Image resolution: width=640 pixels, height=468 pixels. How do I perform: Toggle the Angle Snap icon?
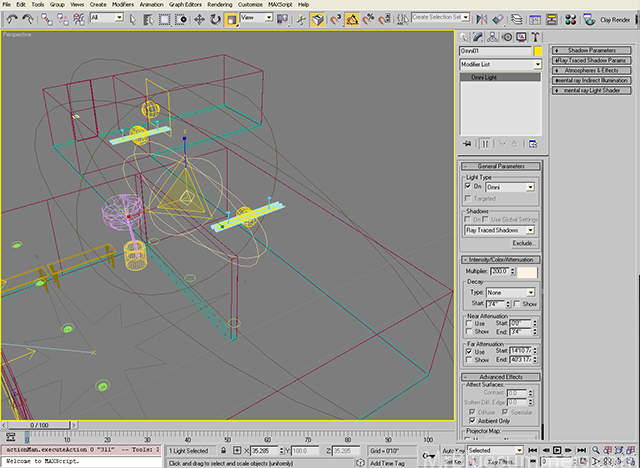point(352,19)
